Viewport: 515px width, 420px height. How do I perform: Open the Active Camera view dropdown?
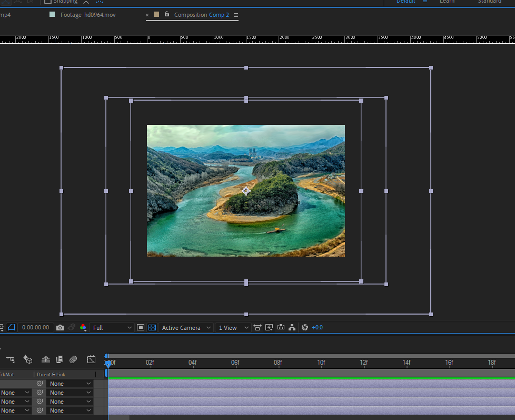click(186, 328)
